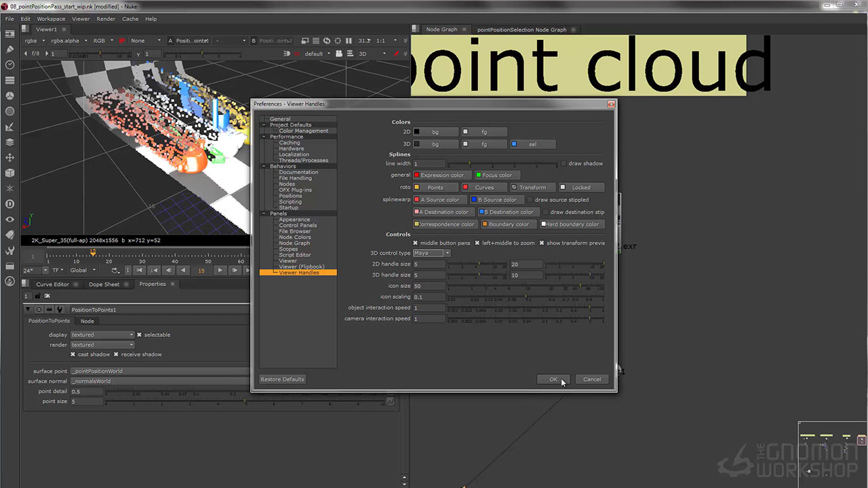Screen dimensions: 868x488
Task: Open the Deep nodes D icon
Action: 9,204
